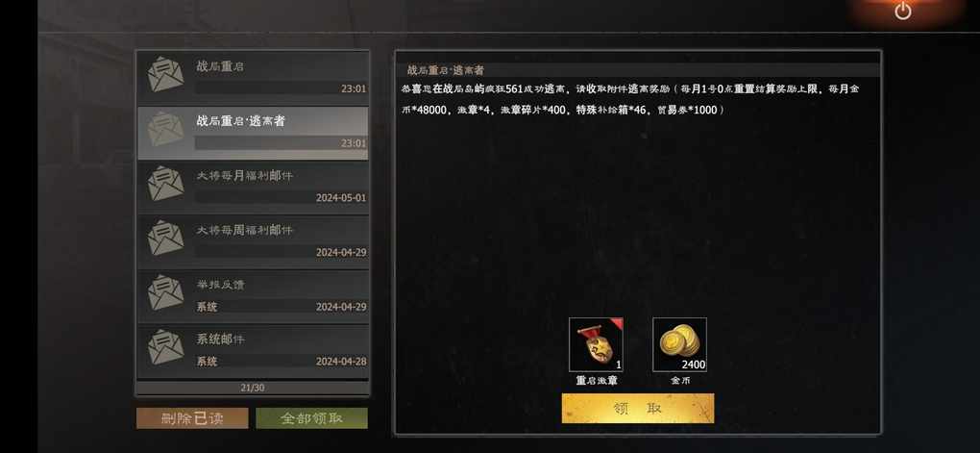Screen dimensions: 980x453
Task: Click the 删除已读 button
Action: tap(192, 418)
